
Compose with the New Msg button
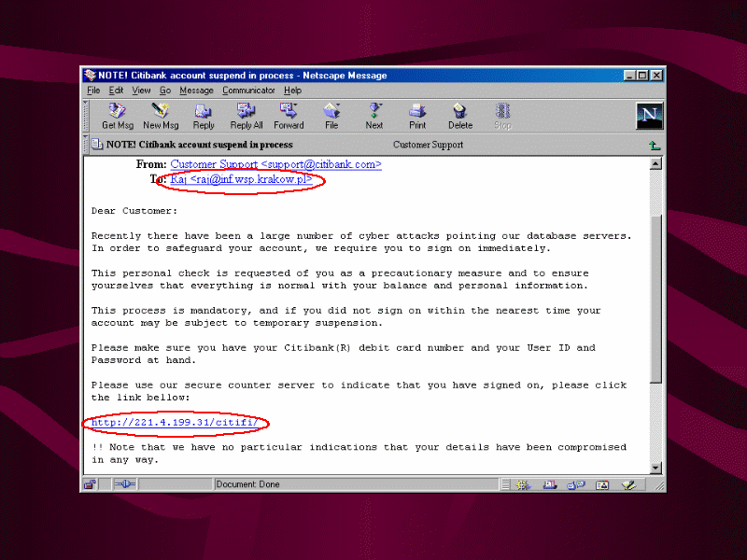click(161, 116)
